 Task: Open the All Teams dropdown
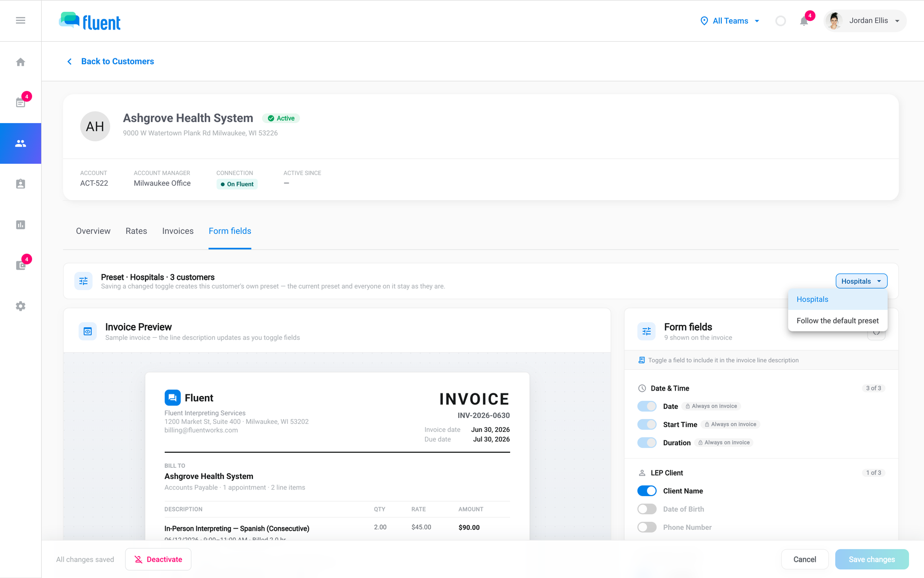(730, 21)
